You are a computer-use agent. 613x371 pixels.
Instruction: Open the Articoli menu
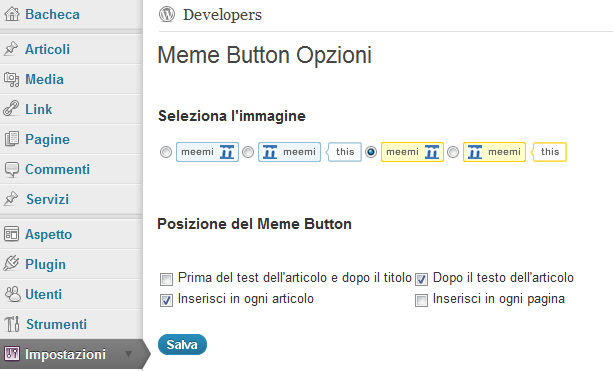pyautogui.click(x=47, y=49)
